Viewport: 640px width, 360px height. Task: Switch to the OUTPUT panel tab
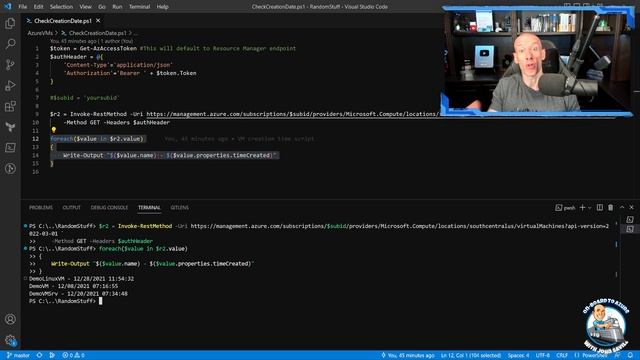71,208
